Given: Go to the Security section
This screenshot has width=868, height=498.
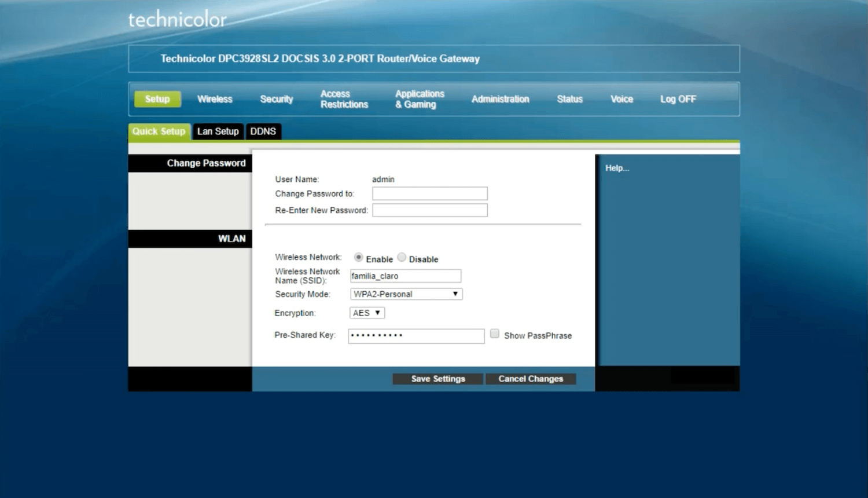Looking at the screenshot, I should (277, 99).
